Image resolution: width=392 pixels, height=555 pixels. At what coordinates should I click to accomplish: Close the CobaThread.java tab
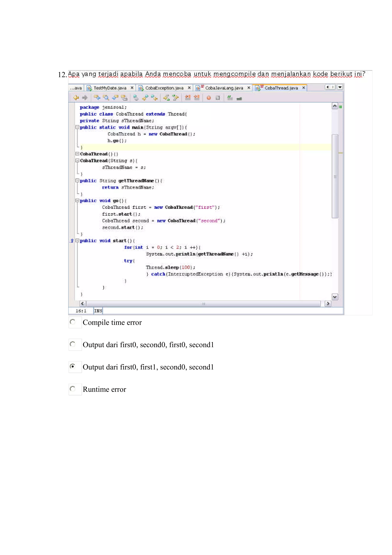pyautogui.click(x=304, y=88)
